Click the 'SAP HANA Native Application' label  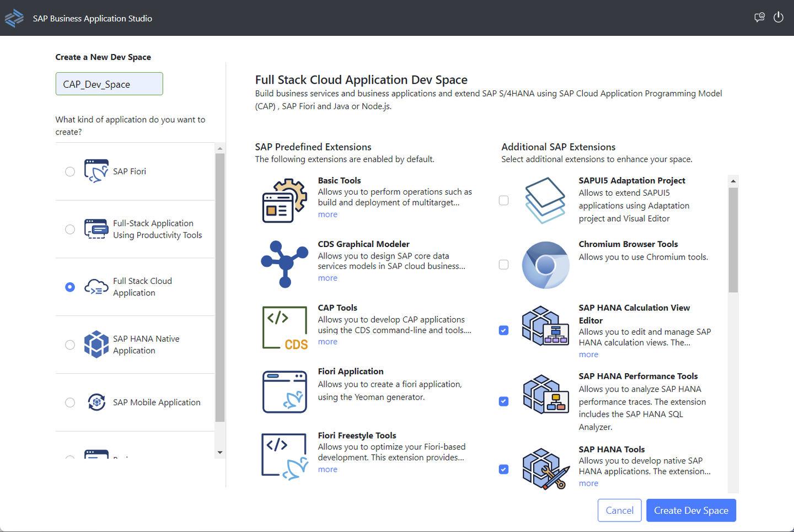(x=146, y=345)
